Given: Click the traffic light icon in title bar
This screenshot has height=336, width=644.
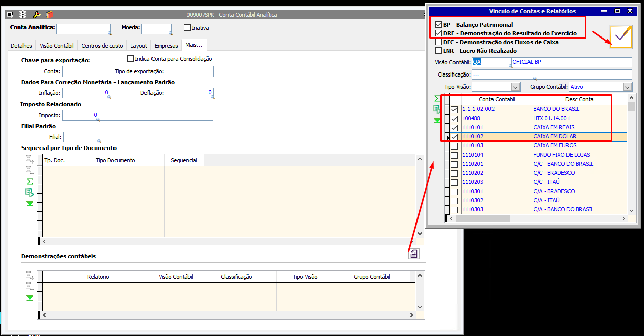Looking at the screenshot, I should 23,15.
